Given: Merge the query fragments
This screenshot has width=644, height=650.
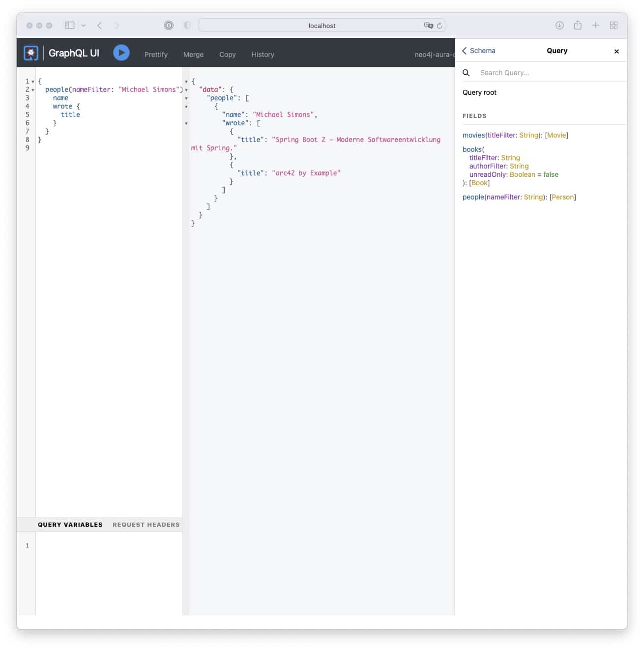Looking at the screenshot, I should point(193,55).
